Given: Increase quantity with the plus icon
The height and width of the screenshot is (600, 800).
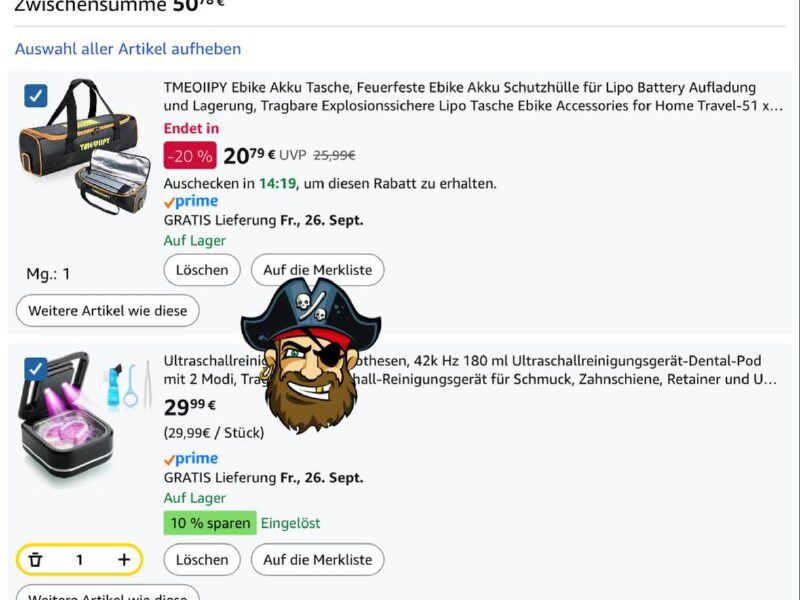Looking at the screenshot, I should [123, 560].
